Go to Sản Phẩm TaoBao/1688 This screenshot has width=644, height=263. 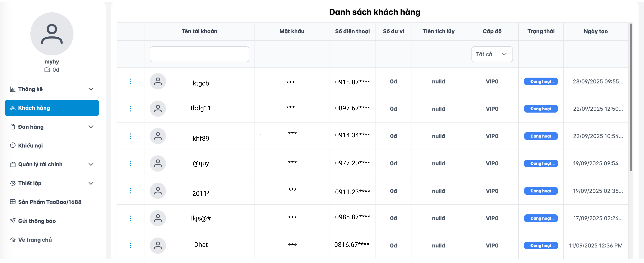pyautogui.click(x=49, y=202)
